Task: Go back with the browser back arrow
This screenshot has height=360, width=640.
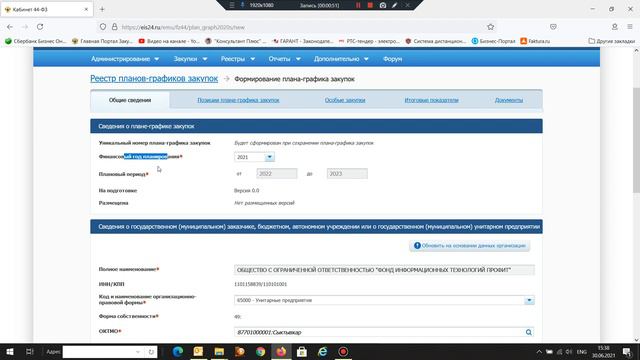Action: click(10, 27)
